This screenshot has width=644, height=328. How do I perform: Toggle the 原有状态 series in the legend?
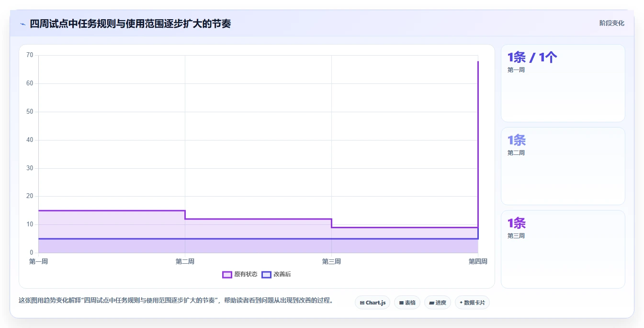click(240, 274)
